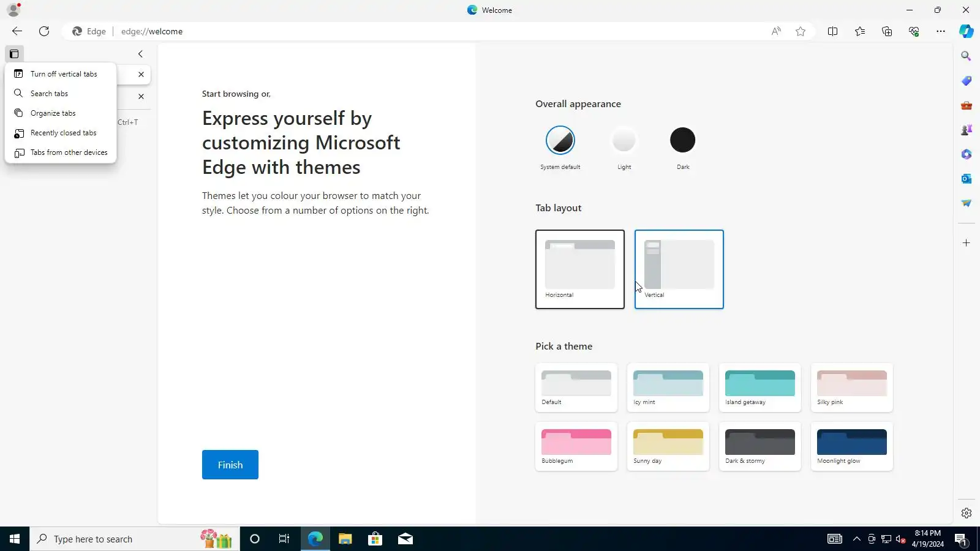Screen dimensions: 980x551
Task: Pick the Moonlight glow theme
Action: 852,446
